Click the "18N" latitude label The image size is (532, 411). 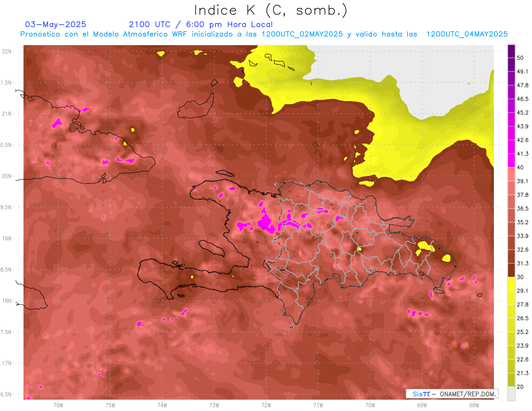coord(7,301)
